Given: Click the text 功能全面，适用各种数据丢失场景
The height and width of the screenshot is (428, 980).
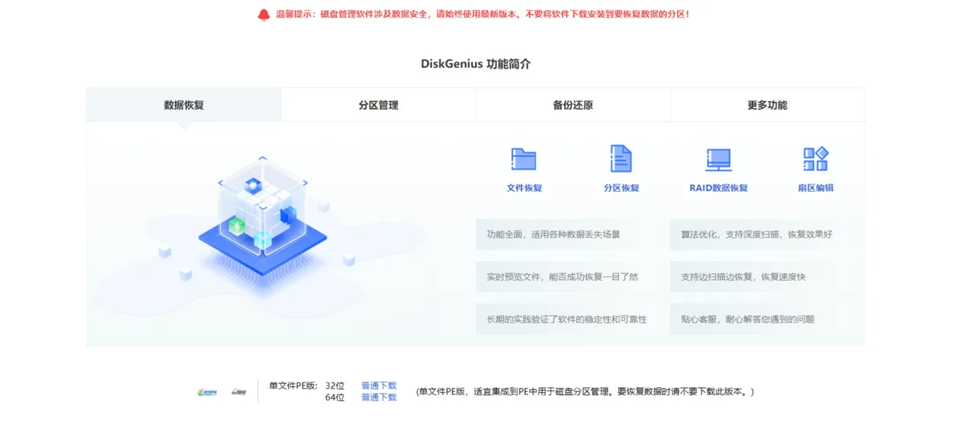Looking at the screenshot, I should coord(554,234).
